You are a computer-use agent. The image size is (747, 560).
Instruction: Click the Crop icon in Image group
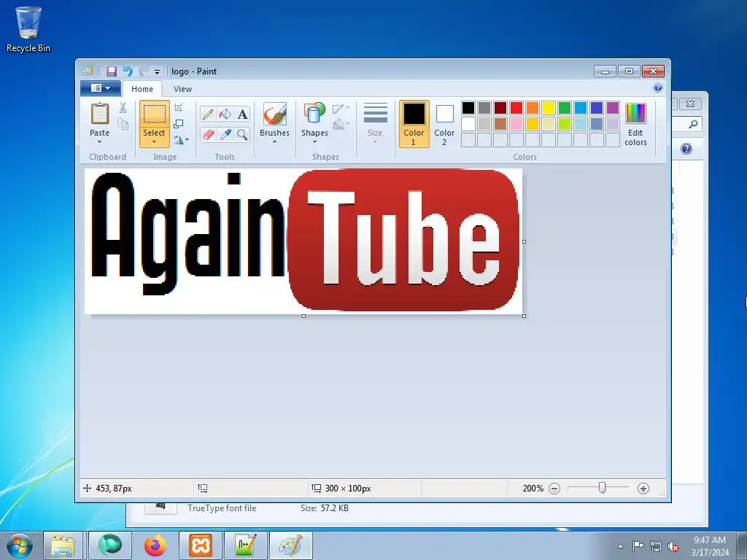pyautogui.click(x=179, y=108)
